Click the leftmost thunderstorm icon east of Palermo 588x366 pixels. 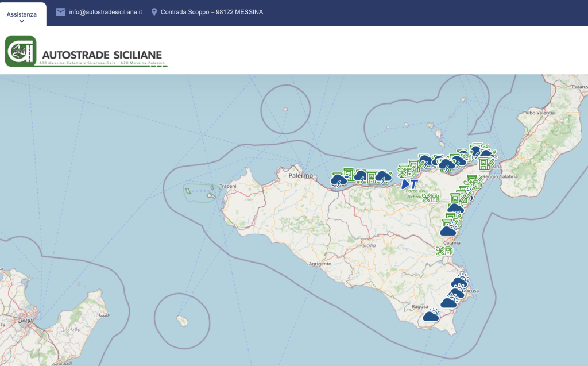click(339, 180)
